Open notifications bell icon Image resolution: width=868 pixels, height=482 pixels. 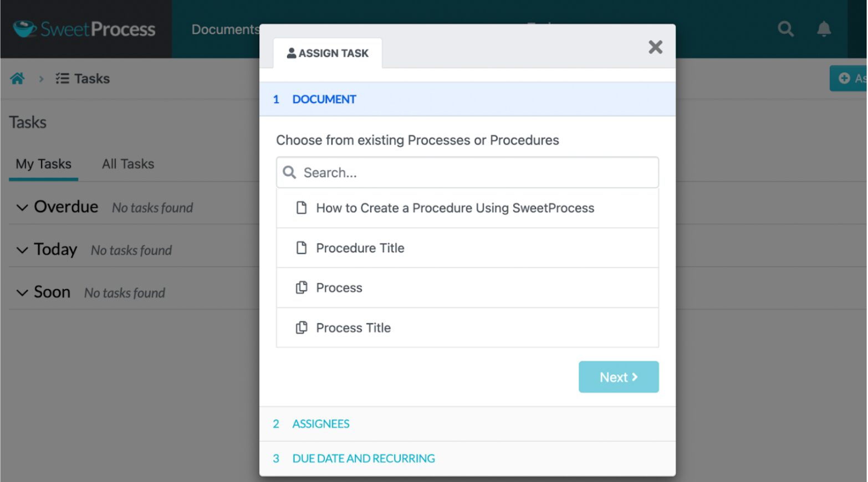(824, 29)
